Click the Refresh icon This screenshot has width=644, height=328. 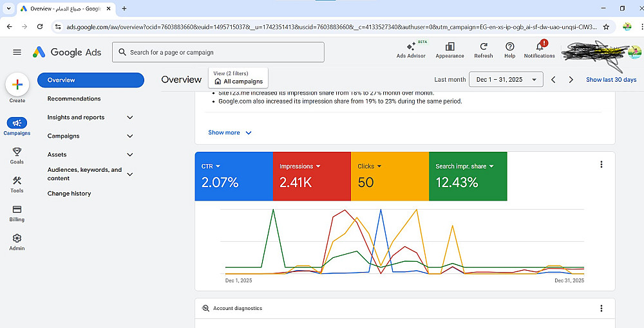click(483, 47)
